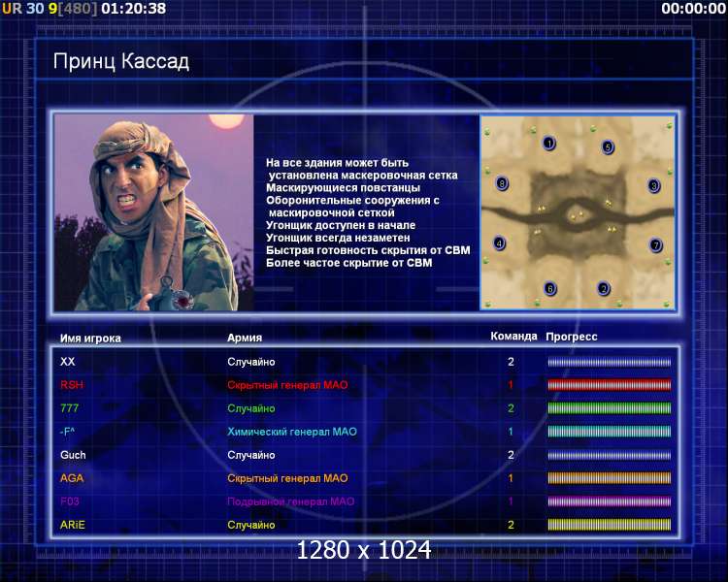The width and height of the screenshot is (728, 582).
Task: Click team number 1 in the AGA row
Action: (511, 478)
